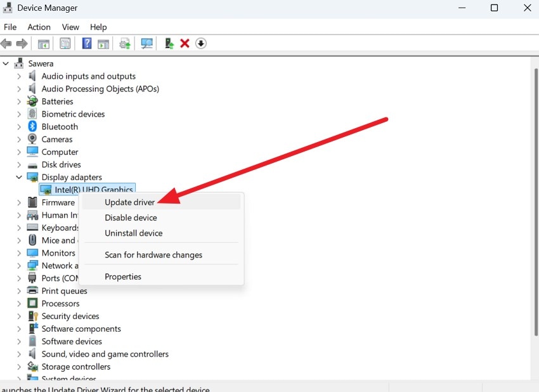Click the Forward arrow toolbar icon
Screen dimensions: 539x392
click(x=22, y=44)
